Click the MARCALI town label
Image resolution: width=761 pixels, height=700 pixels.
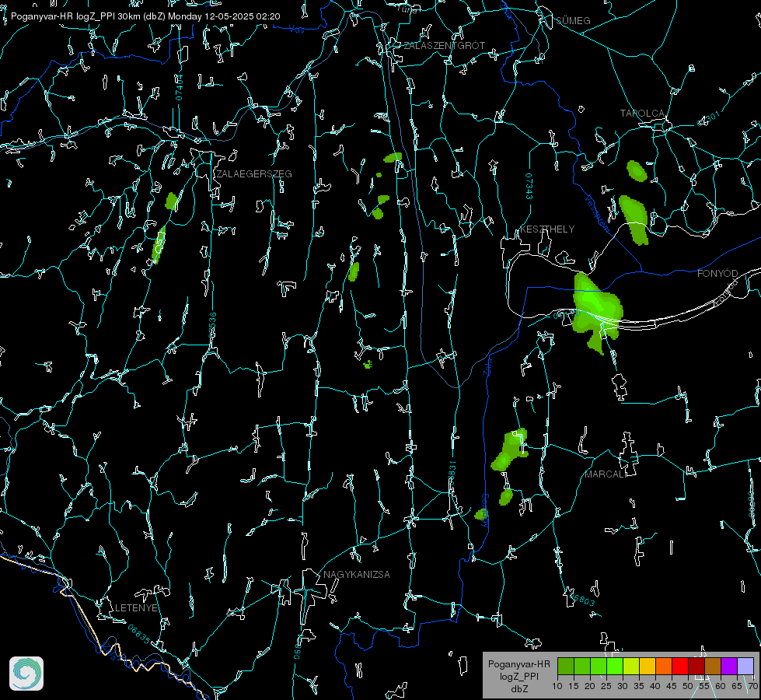(x=606, y=474)
